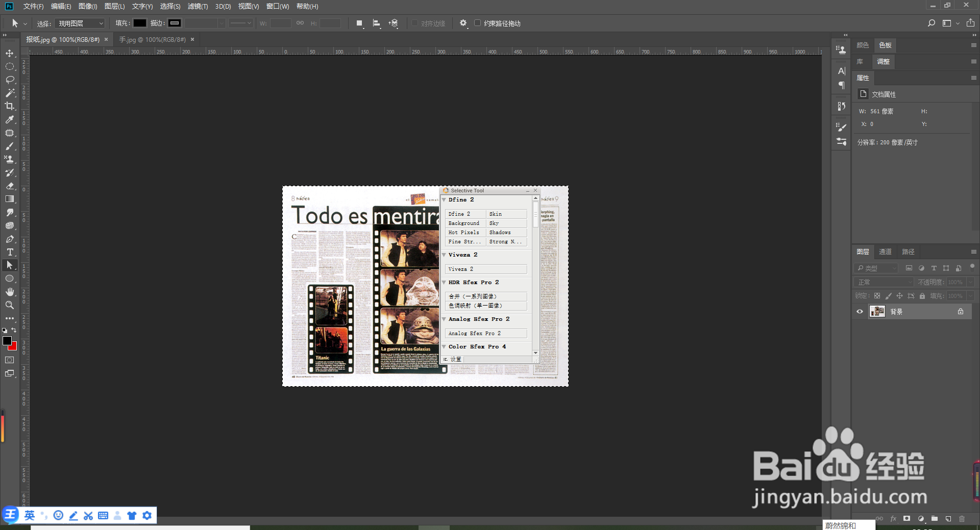
Task: Open the blend mode 正常 dropdown
Action: (884, 282)
